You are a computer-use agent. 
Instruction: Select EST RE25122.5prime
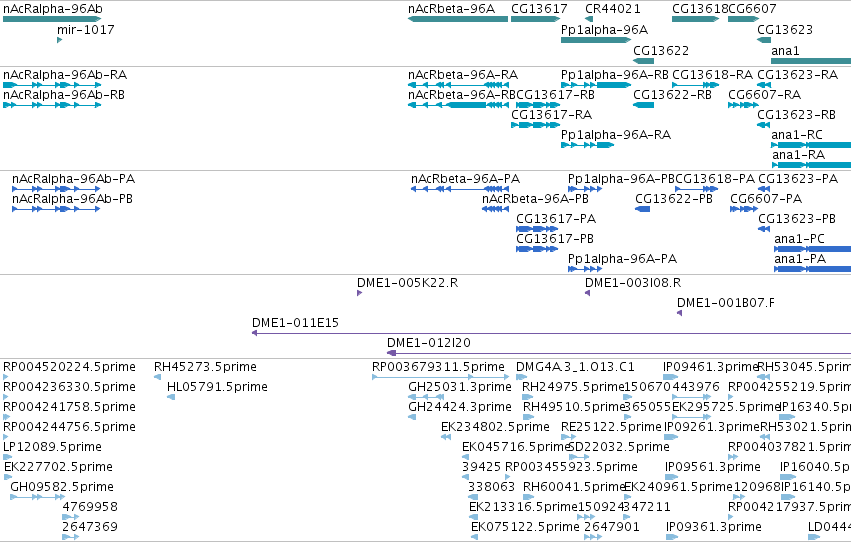coord(568,437)
